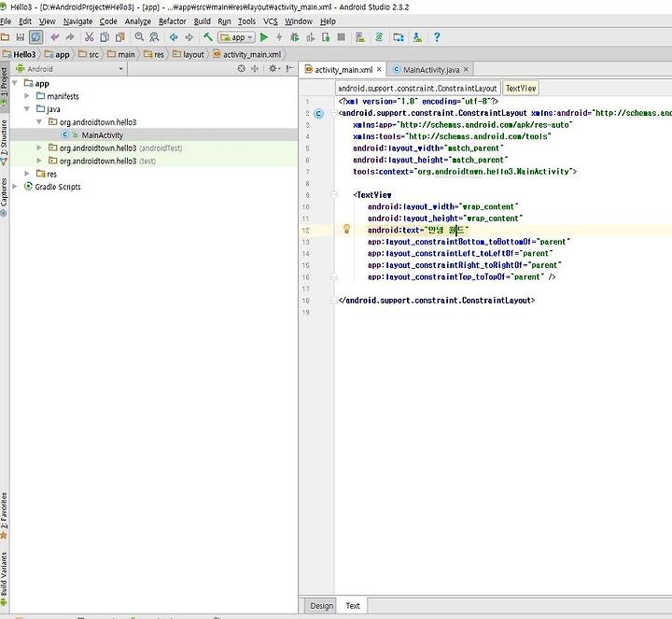Expand the res folder node
The height and width of the screenshot is (619, 672).
coord(27,174)
